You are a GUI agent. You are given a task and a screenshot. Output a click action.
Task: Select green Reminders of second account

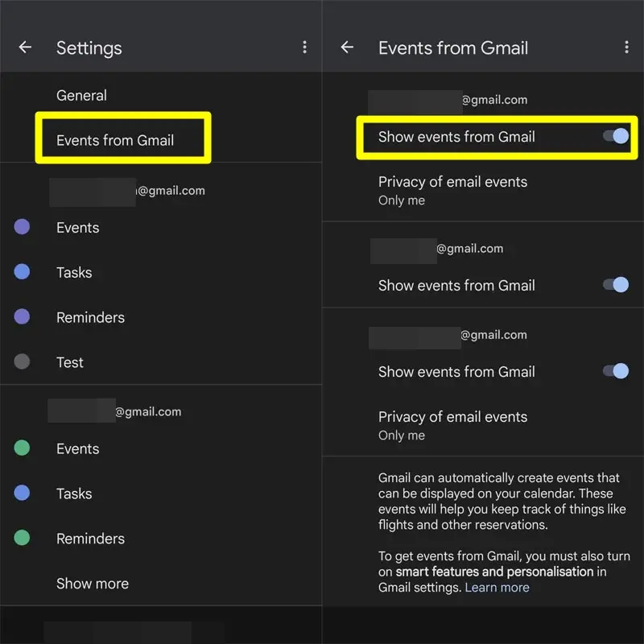[x=160, y=539]
